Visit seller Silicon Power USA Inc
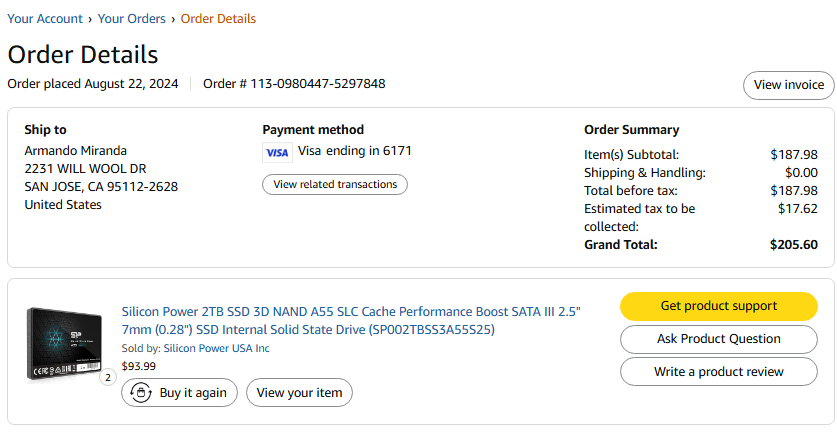This screenshot has width=837, height=437. click(214, 348)
